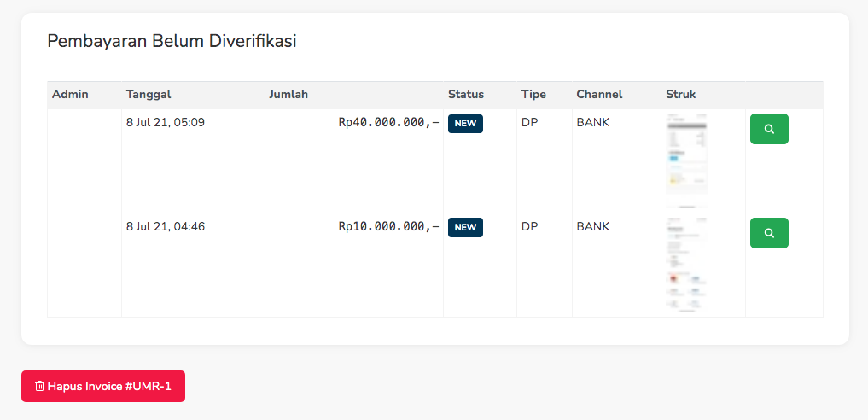Click the Tanggal column header
This screenshot has width=868, height=420.
[x=149, y=95]
